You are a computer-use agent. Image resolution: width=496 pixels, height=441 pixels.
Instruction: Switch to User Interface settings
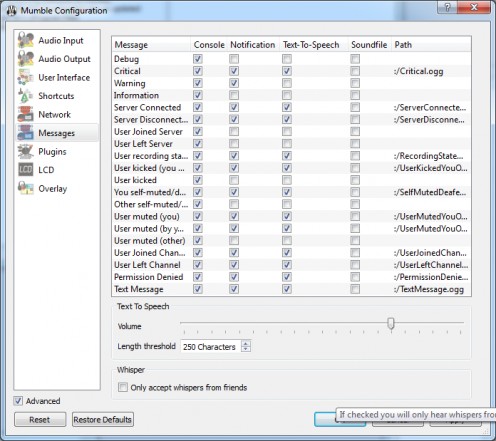coord(64,78)
